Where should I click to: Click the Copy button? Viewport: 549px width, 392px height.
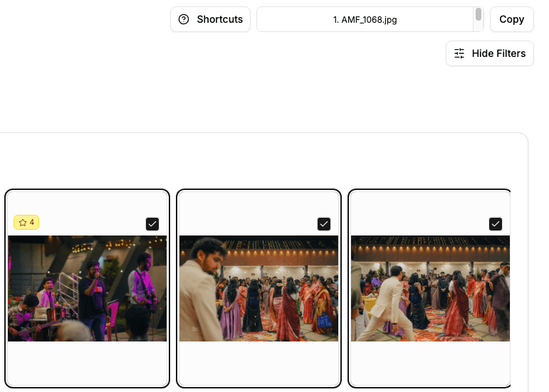[x=511, y=19]
